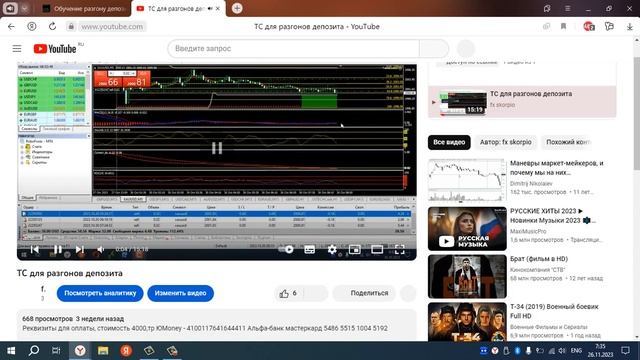640x360 pixels.
Task: Open the Yandex account icon beside the back arrow
Action: (x=31, y=27)
